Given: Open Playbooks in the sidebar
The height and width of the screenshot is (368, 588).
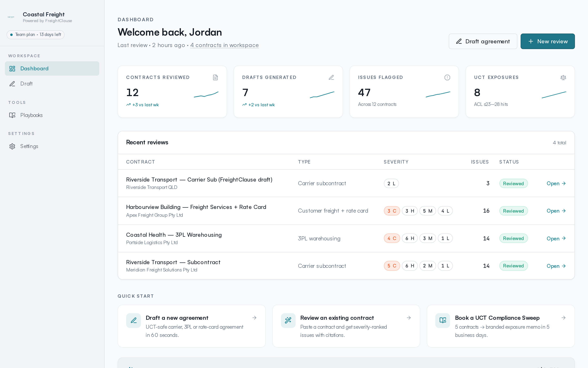Looking at the screenshot, I should click(52, 115).
